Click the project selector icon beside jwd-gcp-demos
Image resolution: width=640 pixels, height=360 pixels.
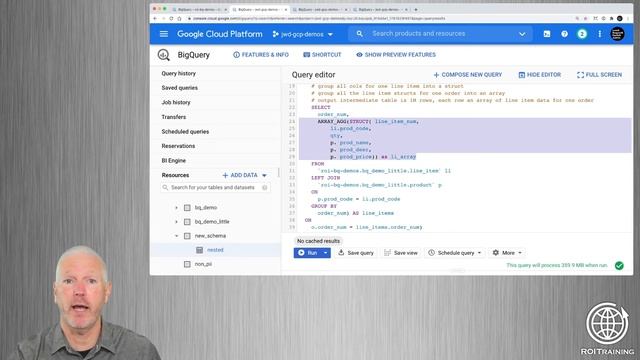point(276,34)
